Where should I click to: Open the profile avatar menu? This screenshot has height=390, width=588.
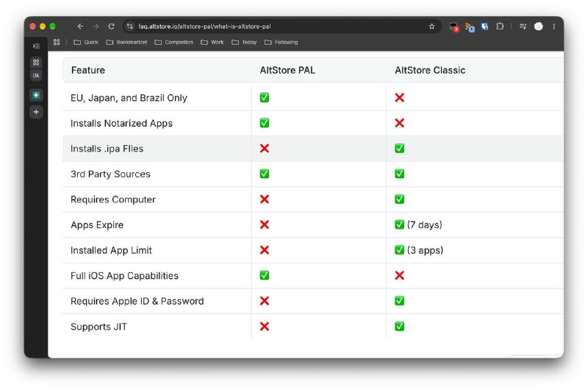coord(539,26)
